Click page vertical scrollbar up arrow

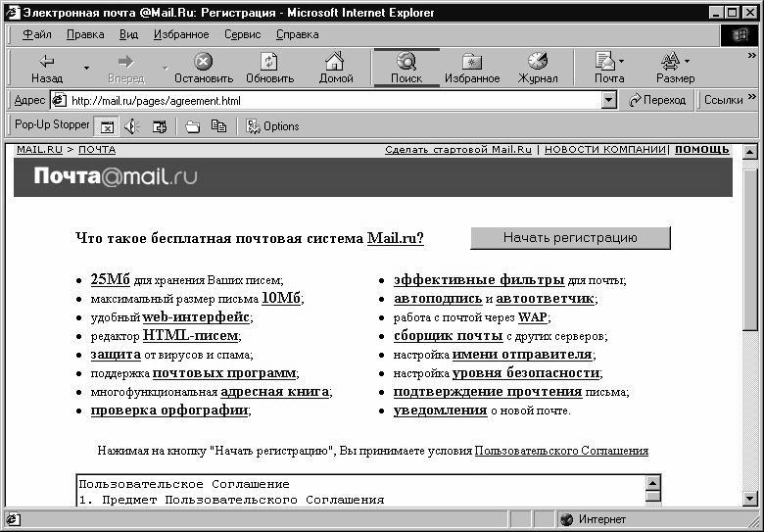point(750,153)
